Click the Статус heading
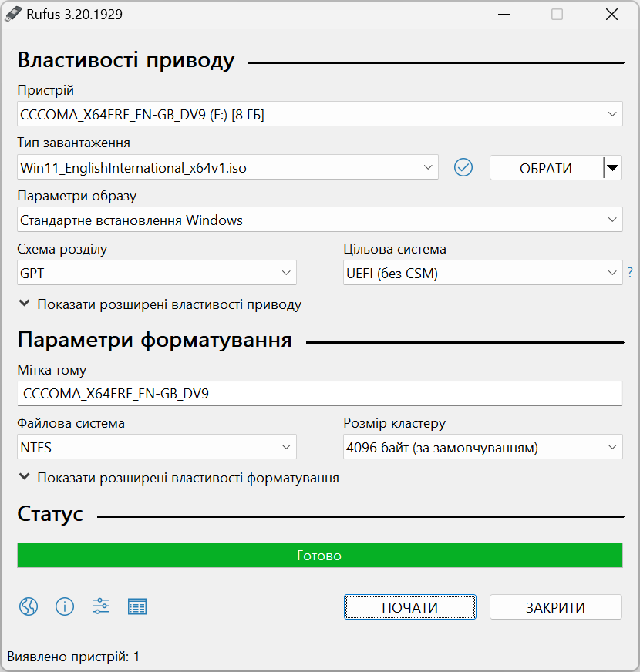 click(x=50, y=514)
